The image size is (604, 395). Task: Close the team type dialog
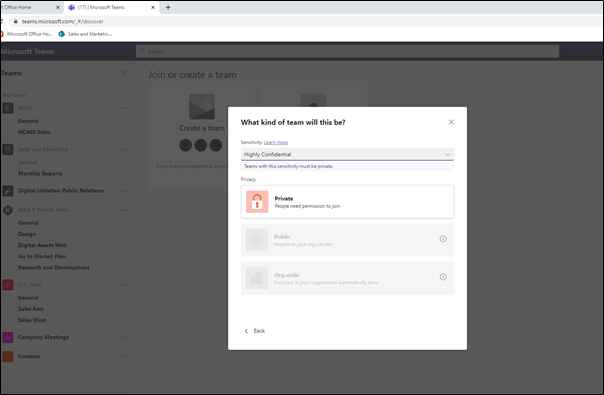(451, 122)
